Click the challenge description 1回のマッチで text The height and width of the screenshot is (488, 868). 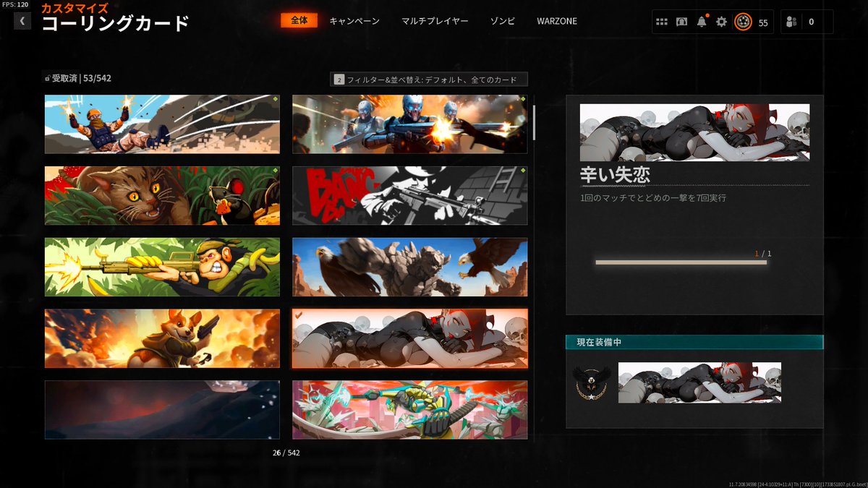[652, 197]
